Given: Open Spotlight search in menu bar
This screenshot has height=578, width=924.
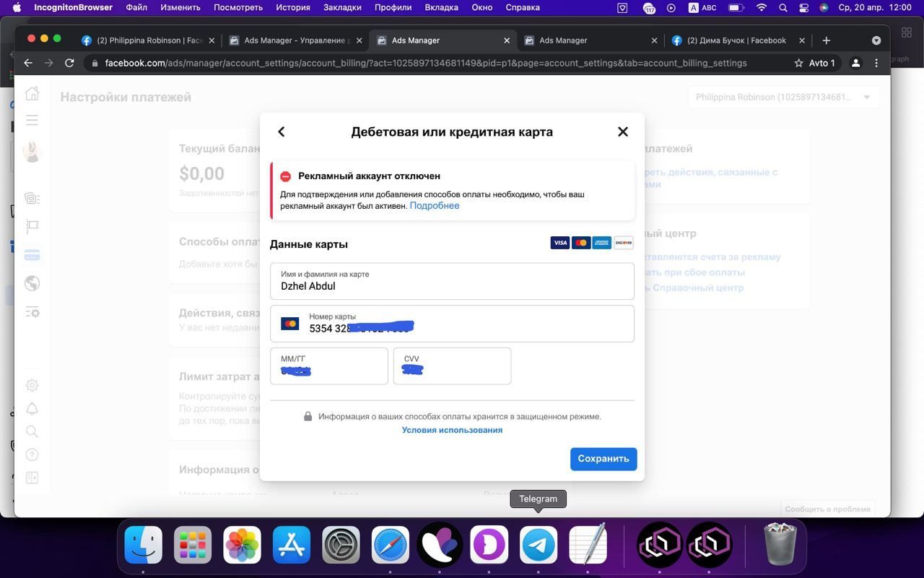Looking at the screenshot, I should click(x=783, y=7).
